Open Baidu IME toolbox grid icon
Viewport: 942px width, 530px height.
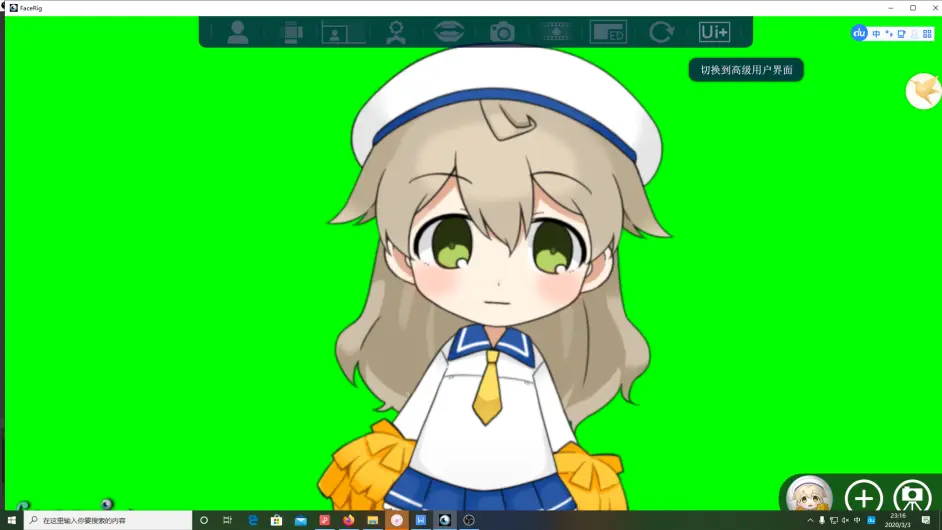pos(927,34)
